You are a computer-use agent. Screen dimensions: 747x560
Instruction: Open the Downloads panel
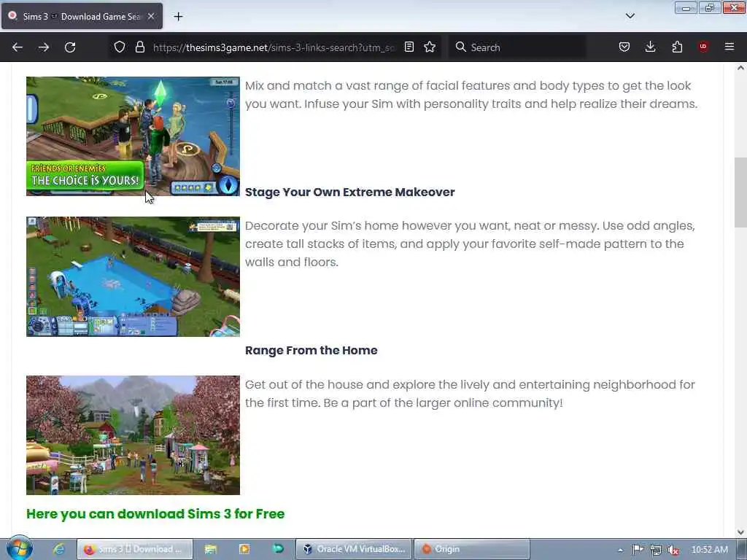pos(650,47)
